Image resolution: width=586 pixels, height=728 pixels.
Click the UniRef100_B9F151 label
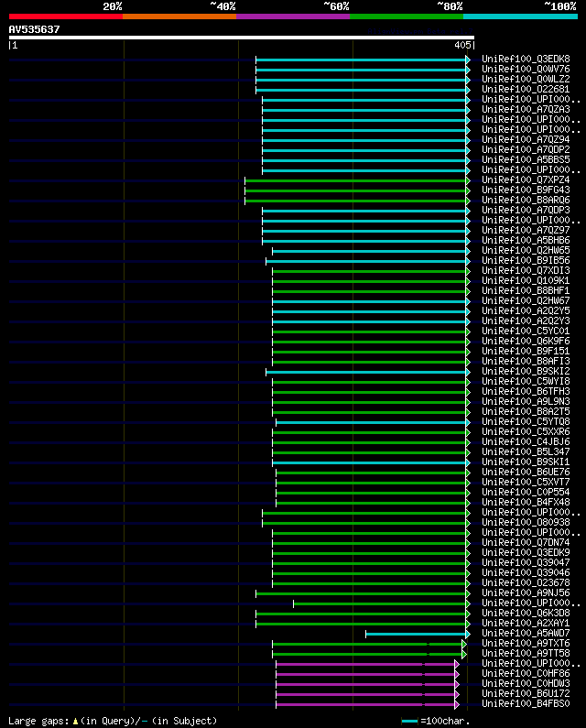pyautogui.click(x=526, y=351)
